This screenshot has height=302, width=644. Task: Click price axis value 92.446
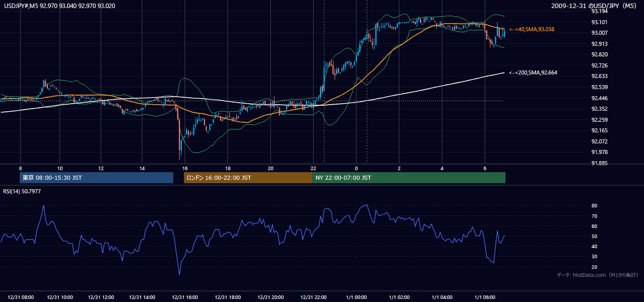pyautogui.click(x=599, y=98)
